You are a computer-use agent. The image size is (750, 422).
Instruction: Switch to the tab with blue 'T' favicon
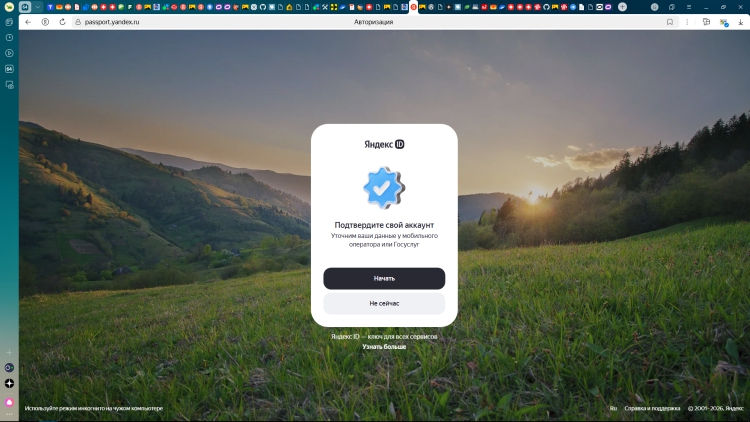[x=50, y=7]
